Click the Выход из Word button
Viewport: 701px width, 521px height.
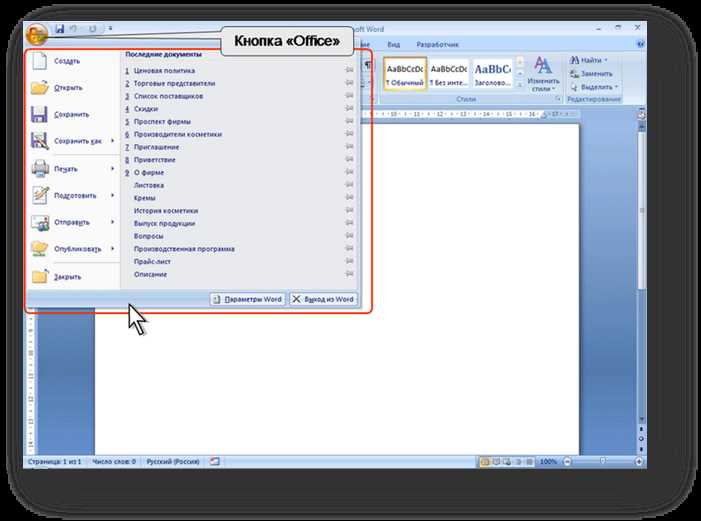(x=323, y=299)
